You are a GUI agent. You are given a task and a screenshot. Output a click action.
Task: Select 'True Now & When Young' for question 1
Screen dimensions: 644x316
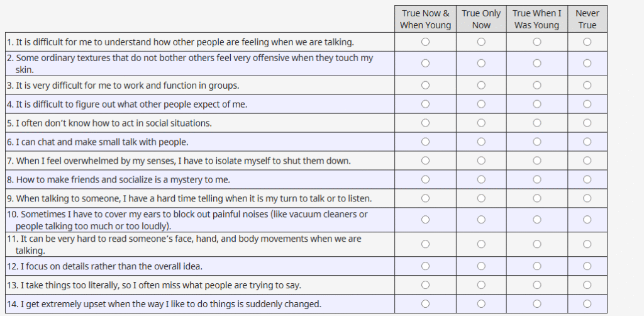426,42
